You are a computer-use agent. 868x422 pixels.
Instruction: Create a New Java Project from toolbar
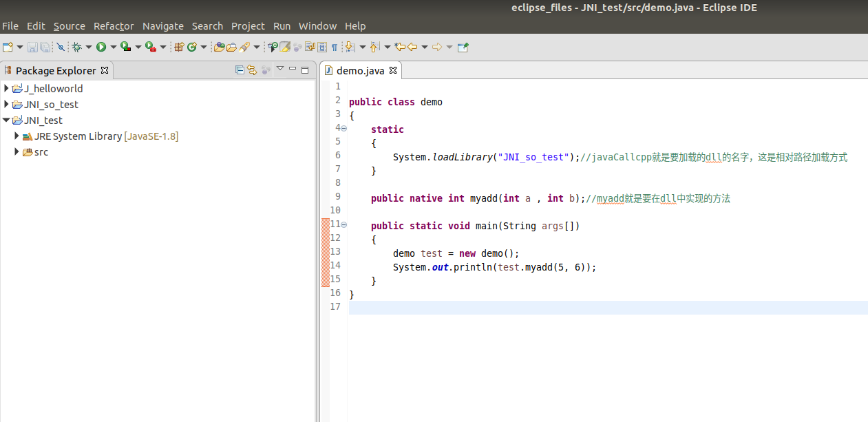(x=179, y=47)
